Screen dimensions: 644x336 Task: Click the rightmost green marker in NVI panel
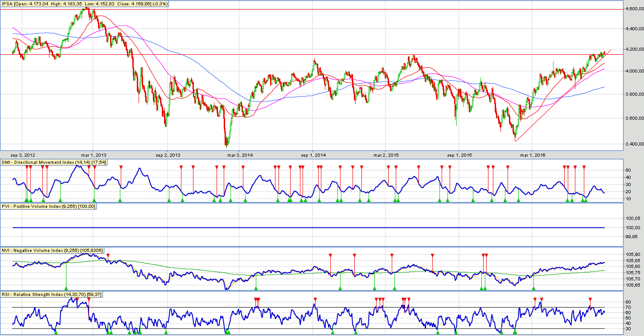533,289
